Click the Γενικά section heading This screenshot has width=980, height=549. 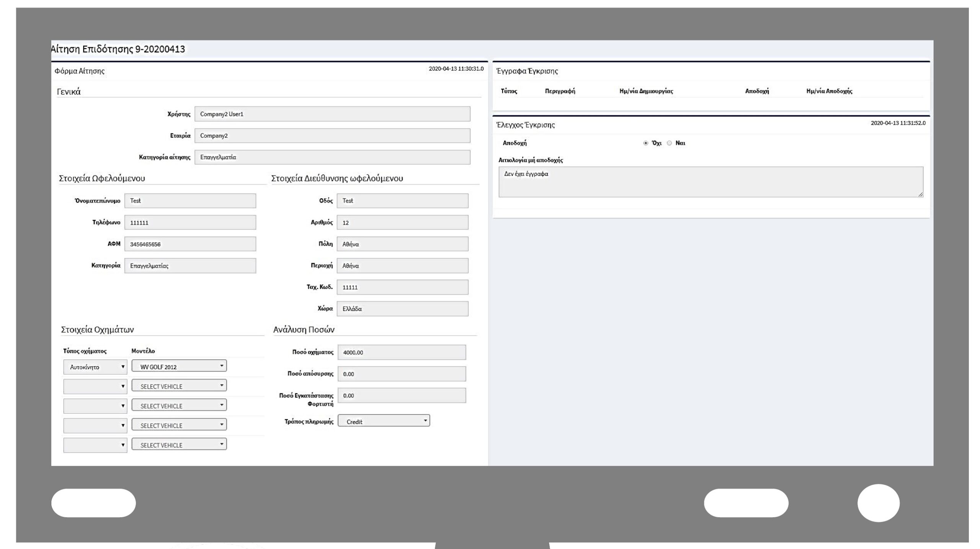69,92
